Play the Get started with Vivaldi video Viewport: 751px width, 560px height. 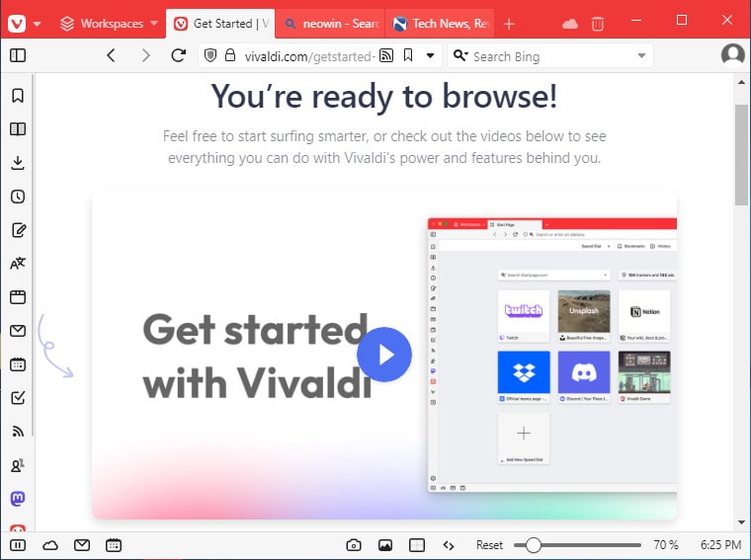384,355
